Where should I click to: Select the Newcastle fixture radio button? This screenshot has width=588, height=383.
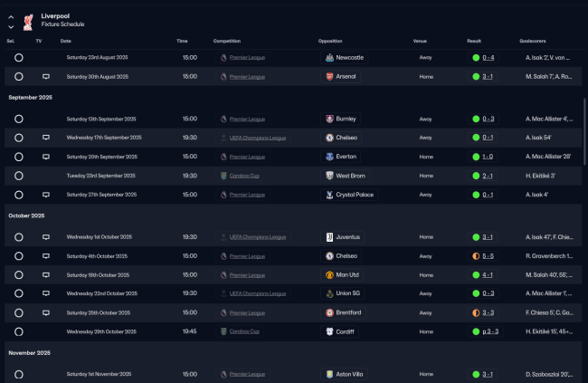18,57
